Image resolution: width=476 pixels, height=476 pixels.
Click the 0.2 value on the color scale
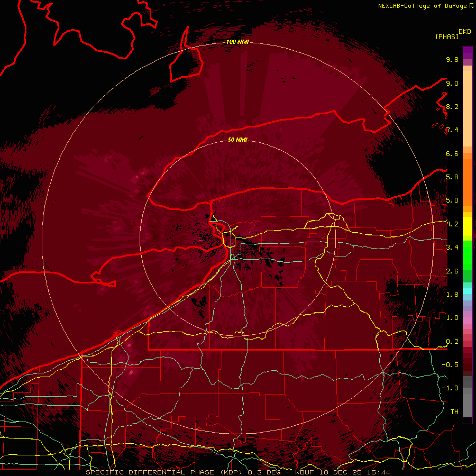tap(452, 342)
